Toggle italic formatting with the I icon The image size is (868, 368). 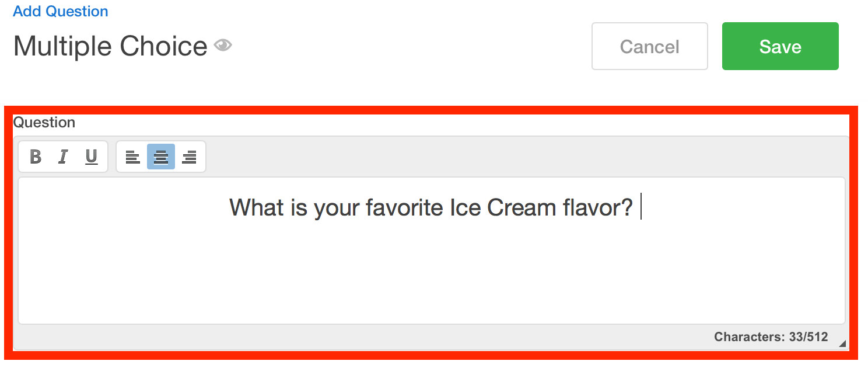pyautogui.click(x=63, y=157)
